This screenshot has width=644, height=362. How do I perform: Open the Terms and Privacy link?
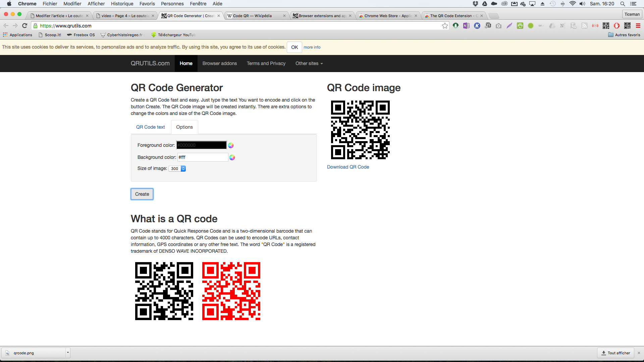pyautogui.click(x=266, y=63)
